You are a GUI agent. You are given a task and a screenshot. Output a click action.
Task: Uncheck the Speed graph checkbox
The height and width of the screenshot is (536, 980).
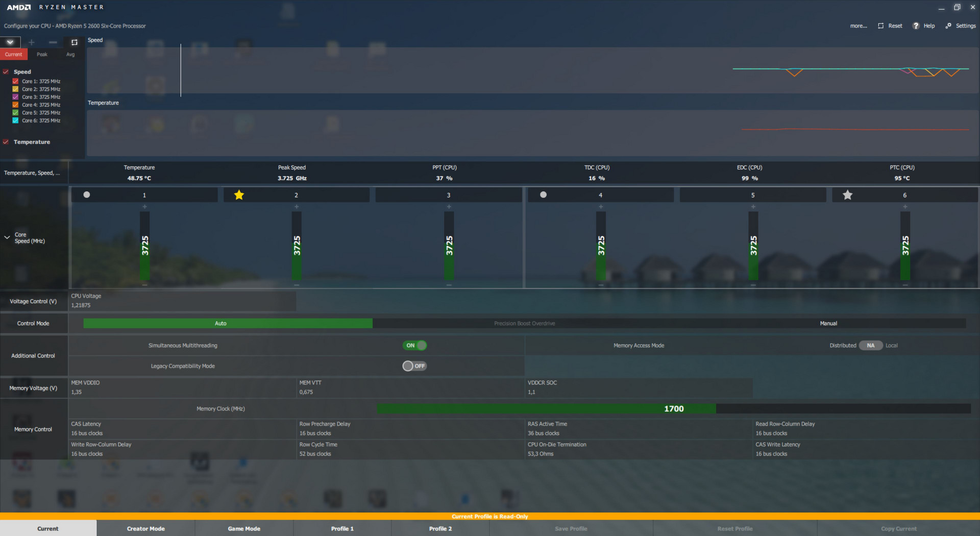[x=6, y=72]
